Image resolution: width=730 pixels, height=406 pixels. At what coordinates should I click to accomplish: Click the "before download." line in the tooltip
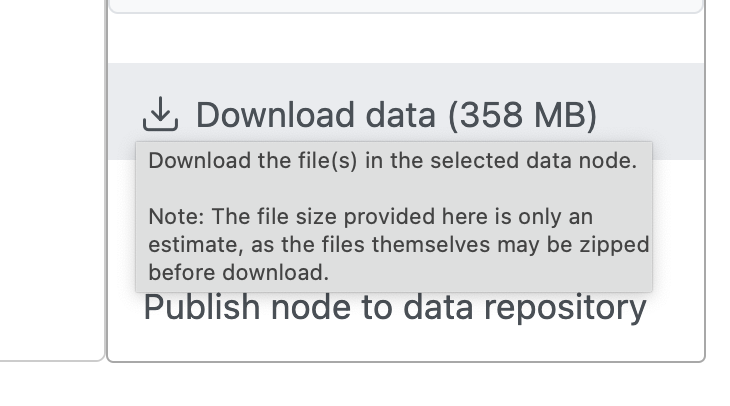pyautogui.click(x=238, y=272)
